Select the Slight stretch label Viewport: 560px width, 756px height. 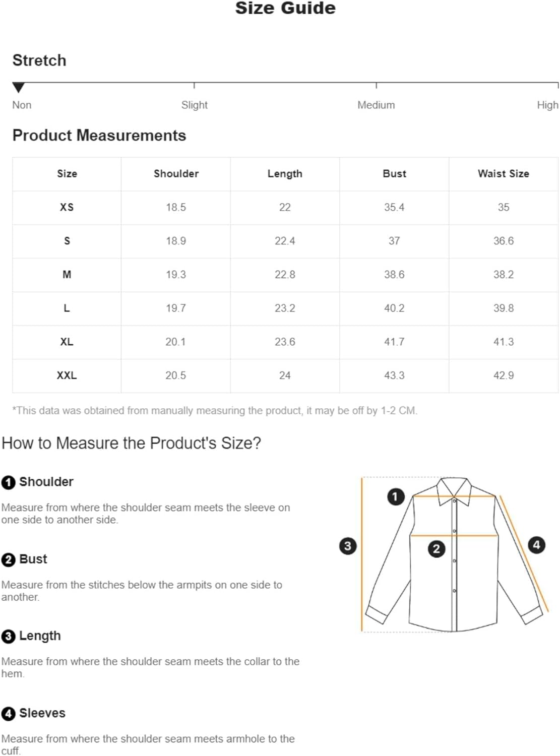pyautogui.click(x=195, y=105)
